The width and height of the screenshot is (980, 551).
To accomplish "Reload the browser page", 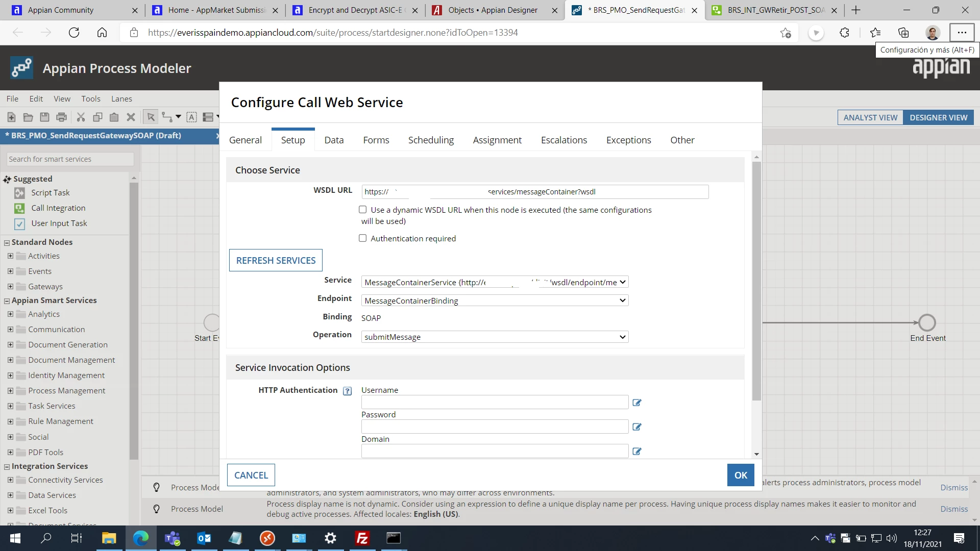I will [x=74, y=33].
